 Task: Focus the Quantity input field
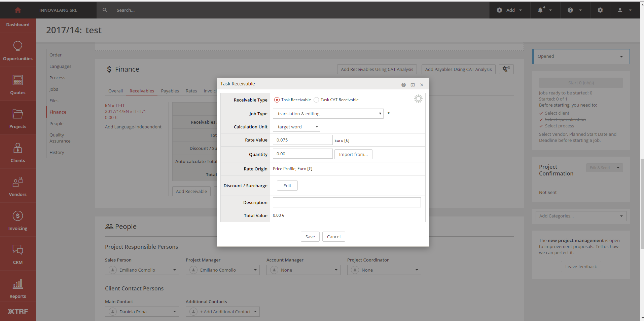tap(302, 154)
